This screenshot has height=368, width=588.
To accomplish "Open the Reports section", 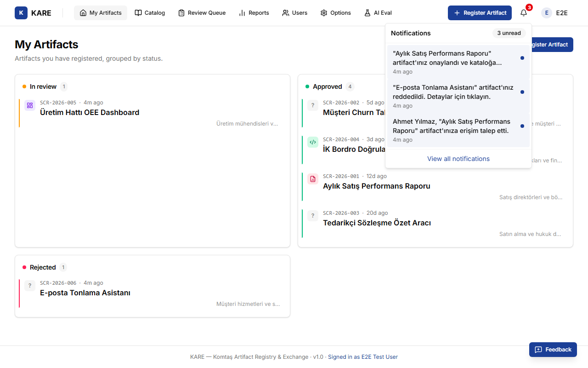I will [x=254, y=13].
